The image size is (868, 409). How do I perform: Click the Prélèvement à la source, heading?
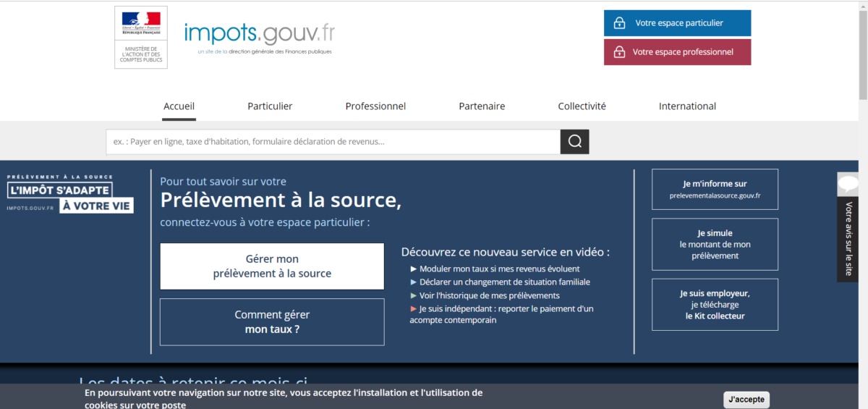tap(281, 200)
